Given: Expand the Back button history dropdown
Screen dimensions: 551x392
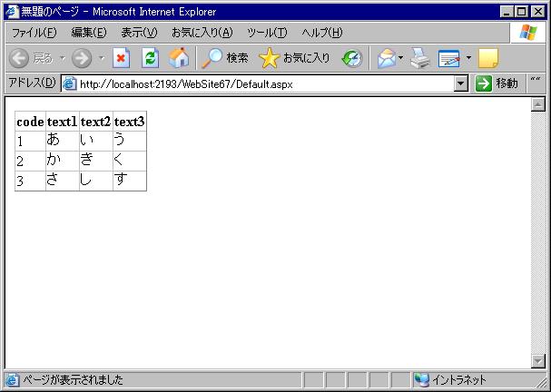Looking at the screenshot, I should (63, 57).
